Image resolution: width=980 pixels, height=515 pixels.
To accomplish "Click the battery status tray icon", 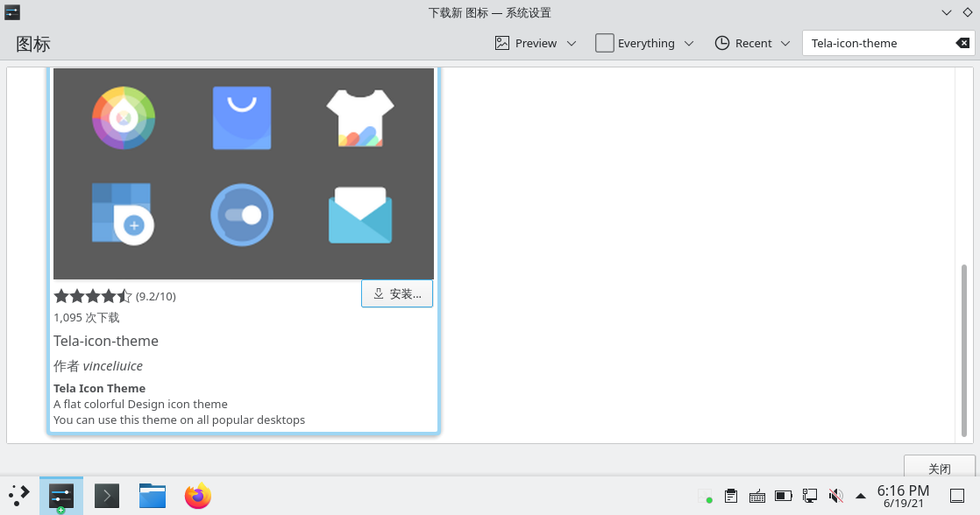I will (784, 497).
